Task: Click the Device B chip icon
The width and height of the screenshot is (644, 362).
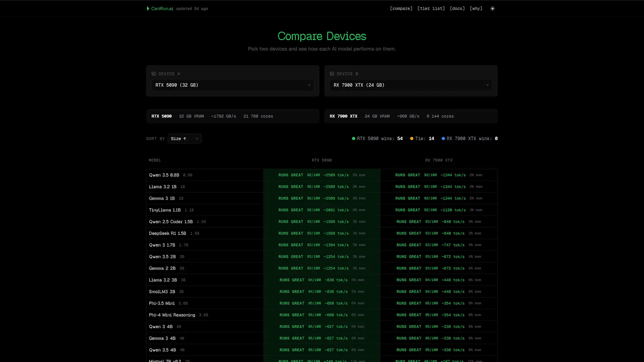Action: (x=332, y=74)
